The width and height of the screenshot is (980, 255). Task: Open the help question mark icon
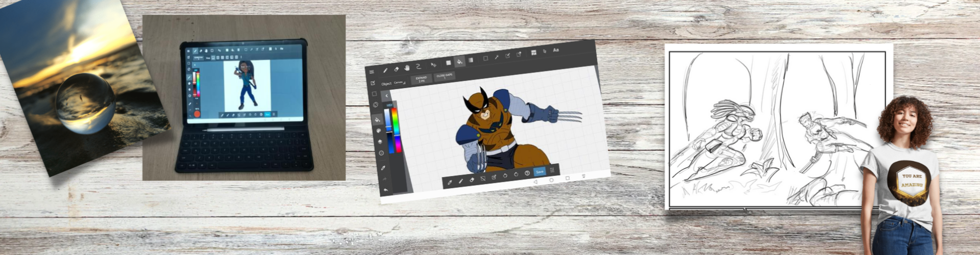[x=527, y=173]
